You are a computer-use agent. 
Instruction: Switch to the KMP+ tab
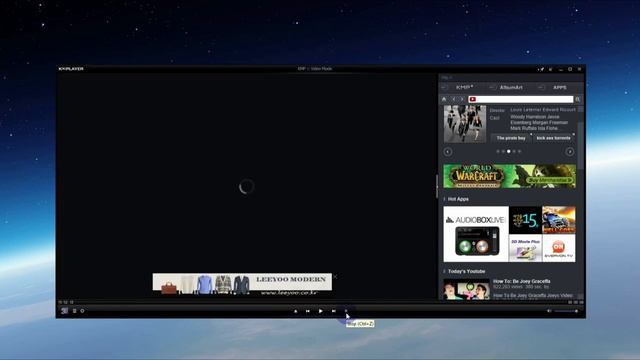pyautogui.click(x=464, y=87)
